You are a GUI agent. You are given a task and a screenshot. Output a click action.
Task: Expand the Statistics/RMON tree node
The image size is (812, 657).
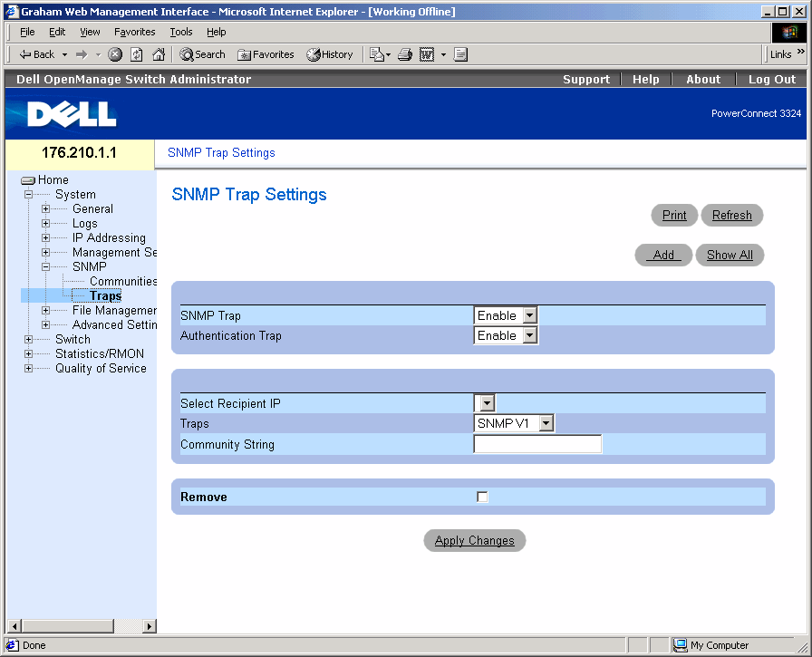click(28, 354)
